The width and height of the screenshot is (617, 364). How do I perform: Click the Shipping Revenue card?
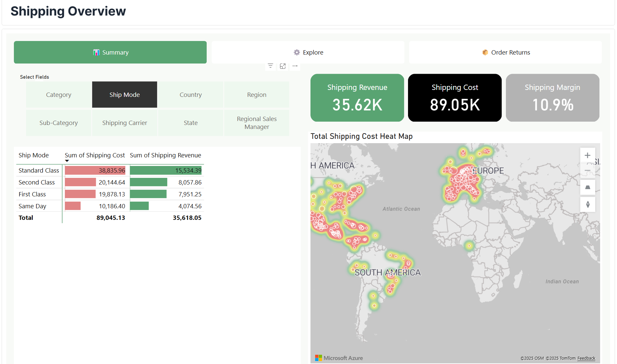pos(357,98)
